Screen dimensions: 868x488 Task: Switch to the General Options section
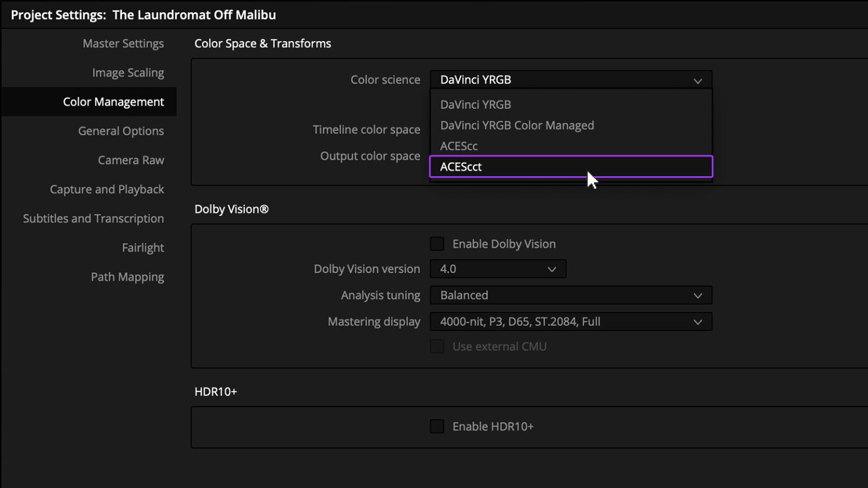pyautogui.click(x=121, y=130)
